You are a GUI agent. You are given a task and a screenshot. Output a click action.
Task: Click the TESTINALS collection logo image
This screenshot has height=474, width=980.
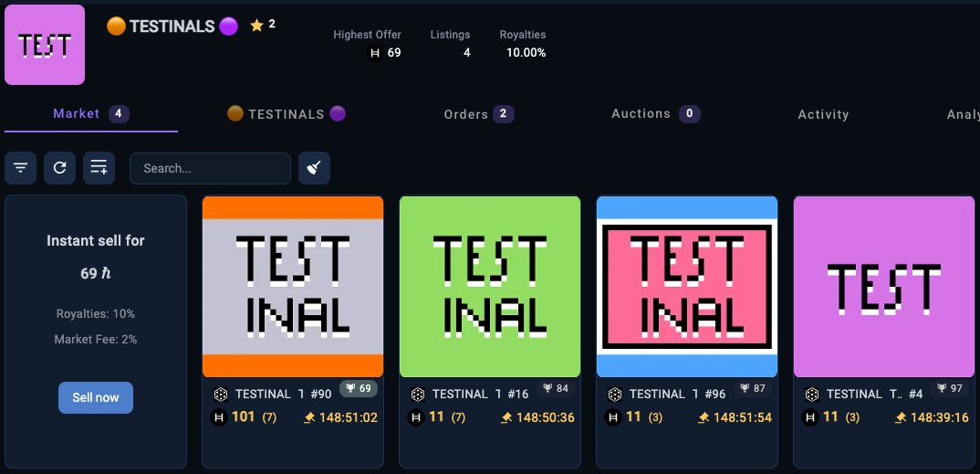45,45
